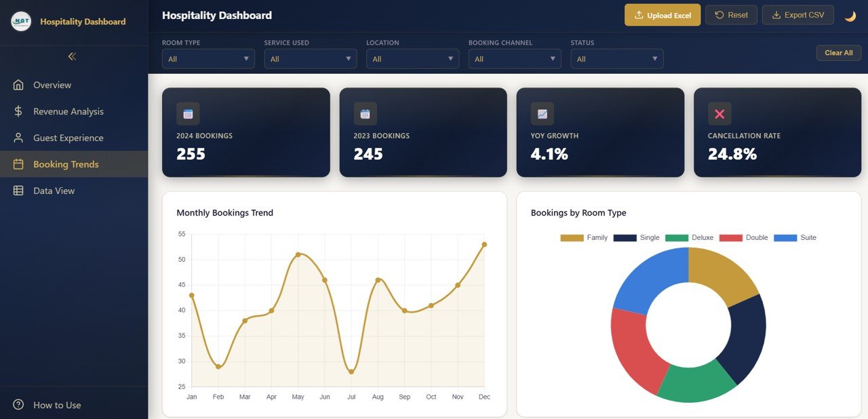Toggle dark mode with the moon icon
The height and width of the screenshot is (419, 868).
click(x=850, y=15)
